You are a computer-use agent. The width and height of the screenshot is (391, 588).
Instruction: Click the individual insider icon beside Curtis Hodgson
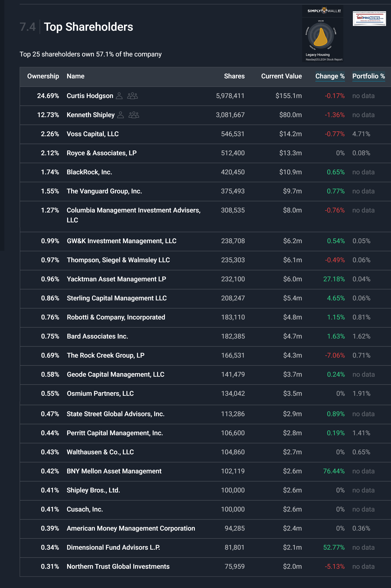119,96
